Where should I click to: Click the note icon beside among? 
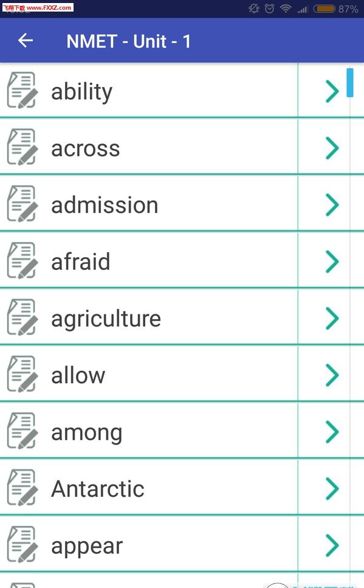[22, 431]
